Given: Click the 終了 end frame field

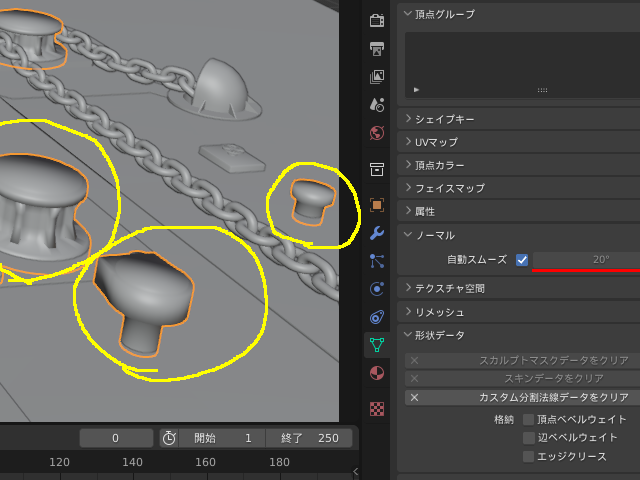Looking at the screenshot, I should coord(309,438).
